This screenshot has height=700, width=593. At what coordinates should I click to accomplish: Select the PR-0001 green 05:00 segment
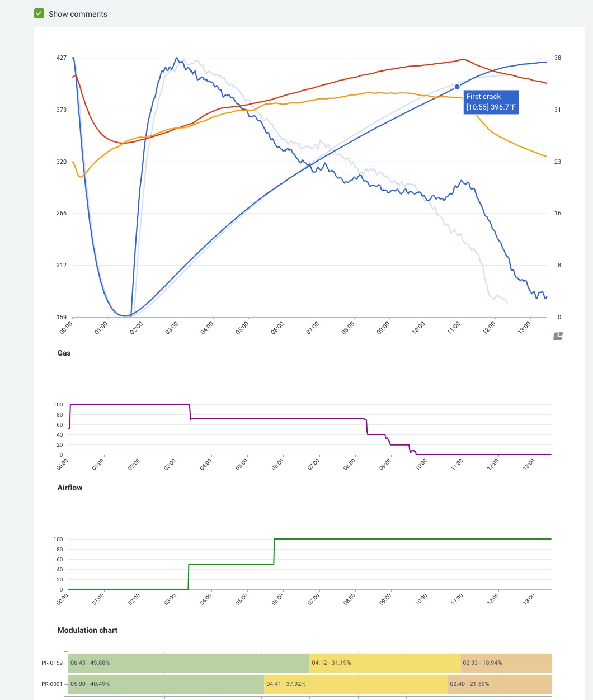(x=166, y=684)
